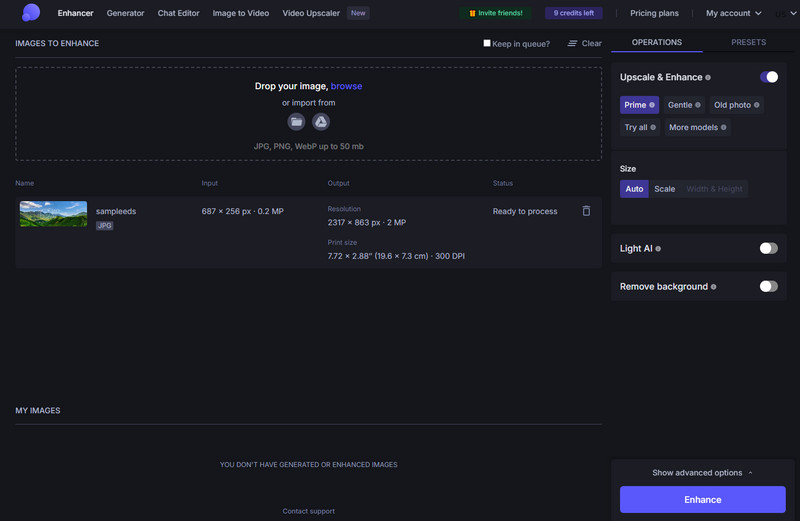Click the Enhance button

point(703,500)
